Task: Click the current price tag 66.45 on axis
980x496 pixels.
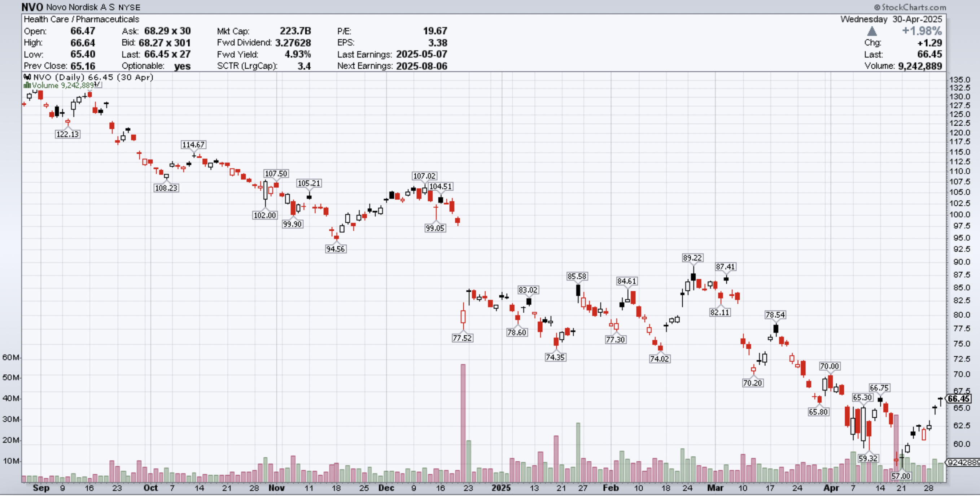Action: point(958,399)
